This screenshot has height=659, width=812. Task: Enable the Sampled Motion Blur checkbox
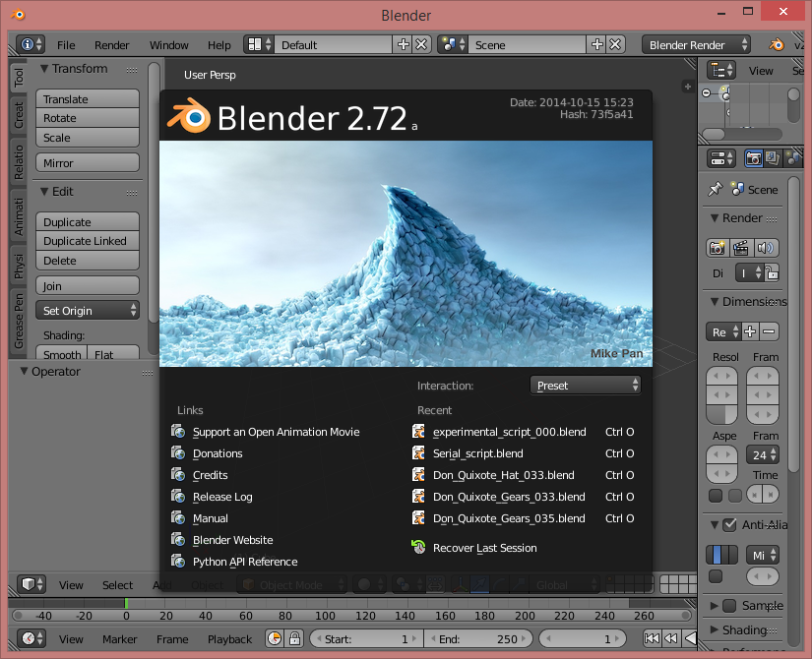click(729, 605)
